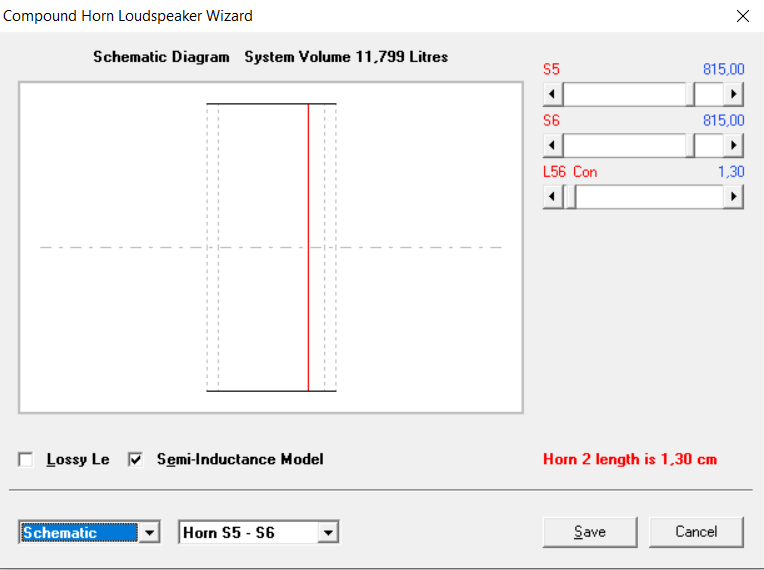The width and height of the screenshot is (764, 570).
Task: Click the S6 slider thumb
Action: [x=690, y=145]
